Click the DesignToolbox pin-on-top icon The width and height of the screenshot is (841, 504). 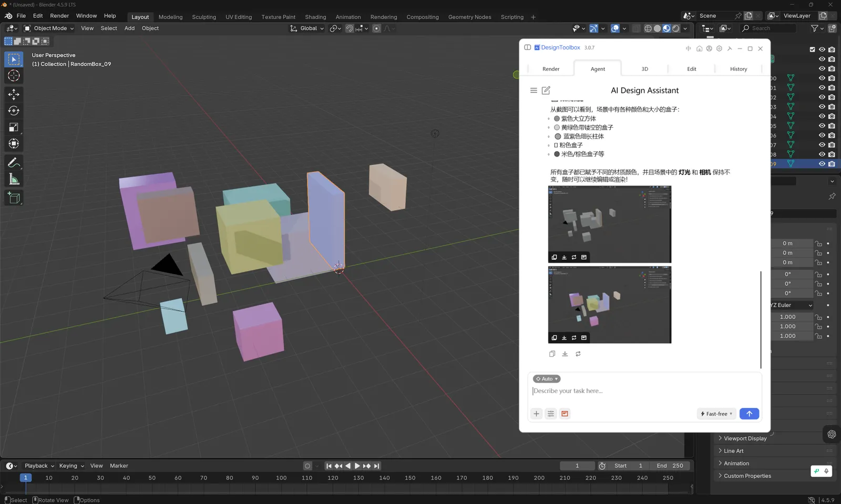click(x=730, y=48)
